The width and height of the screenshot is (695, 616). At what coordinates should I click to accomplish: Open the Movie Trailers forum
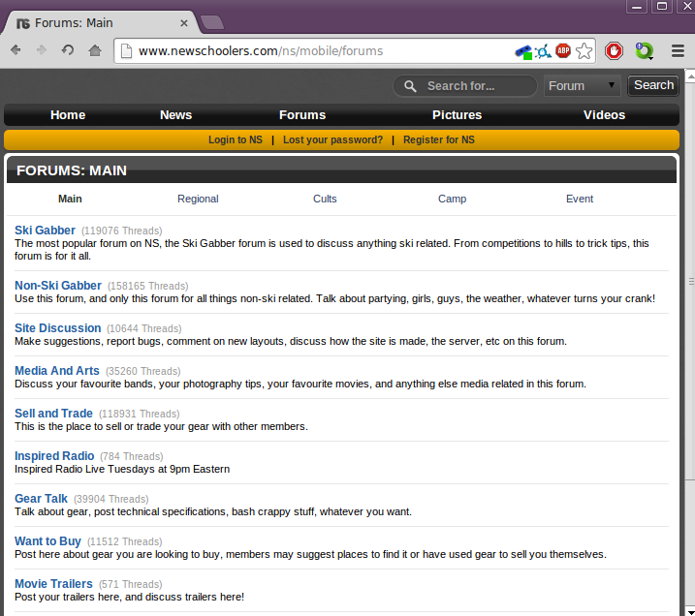[53, 584]
